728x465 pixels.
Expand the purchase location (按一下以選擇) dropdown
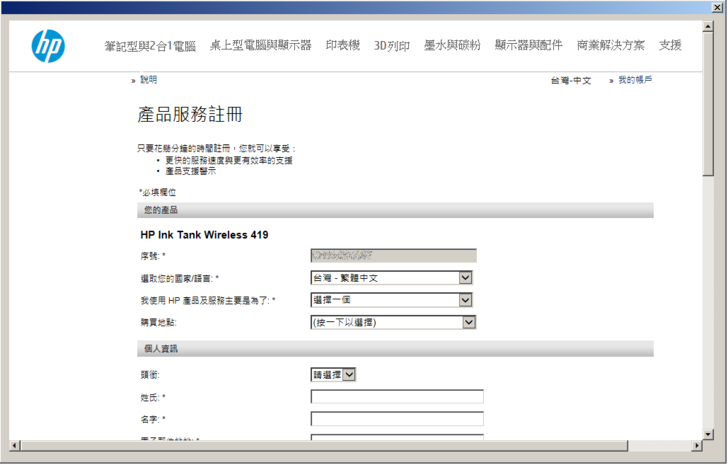393,322
